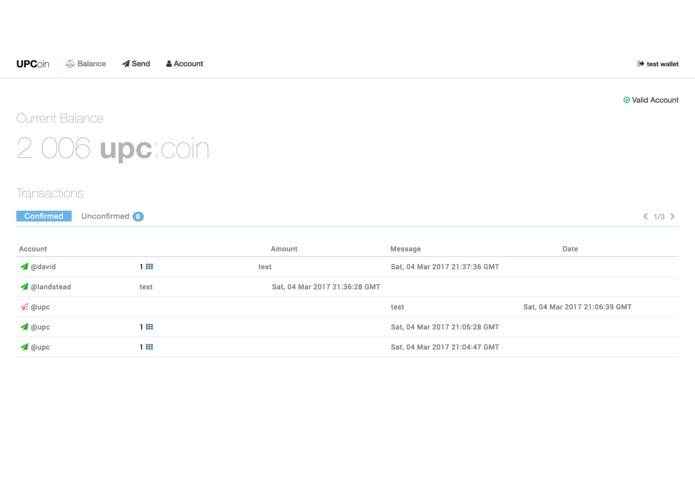The width and height of the screenshot is (695, 494).
Task: Click date Sat, 04 Mar 2017 21:04:47 GMT
Action: click(445, 347)
